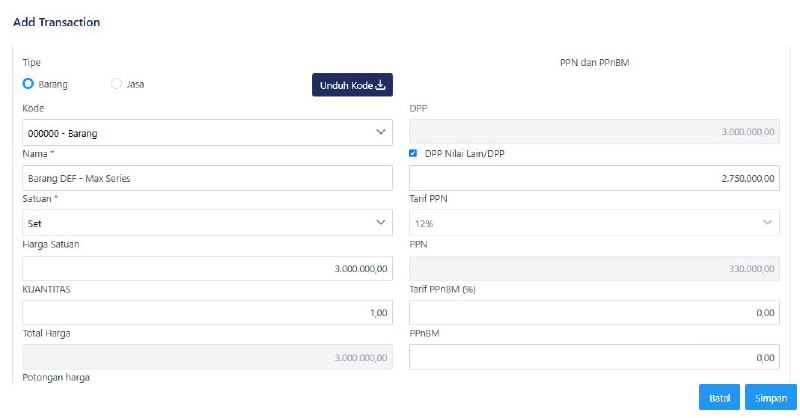Focus the Tarif PPnBM (%) input
The image size is (800, 418).
pyautogui.click(x=594, y=313)
